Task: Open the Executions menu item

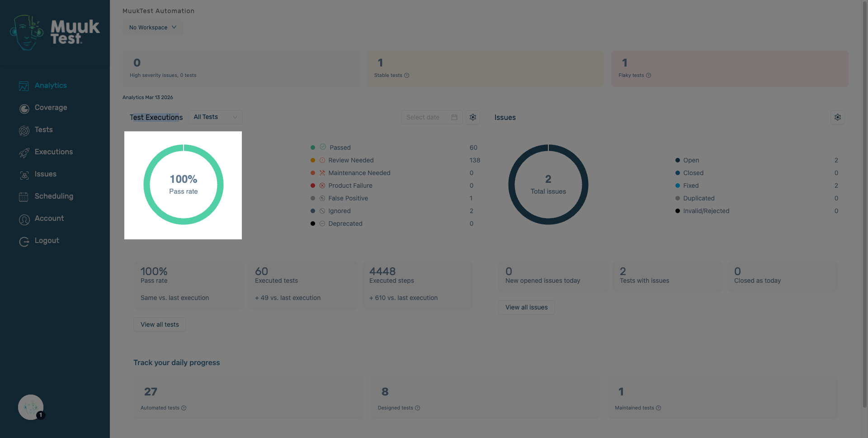Action: 54,152
